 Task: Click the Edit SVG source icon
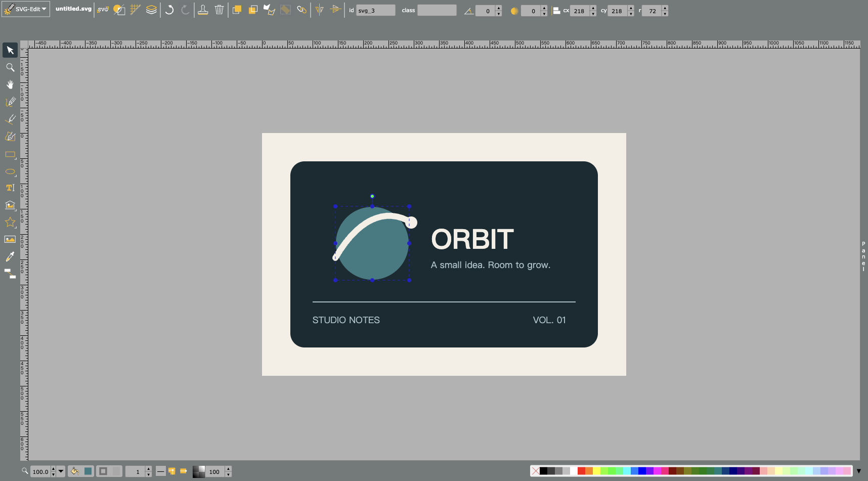(103, 10)
